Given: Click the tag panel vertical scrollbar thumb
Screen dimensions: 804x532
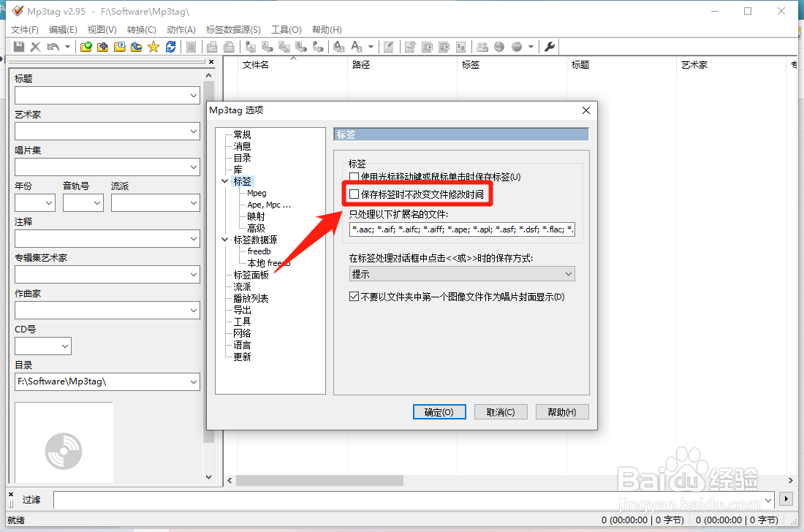Looking at the screenshot, I should 208,262.
